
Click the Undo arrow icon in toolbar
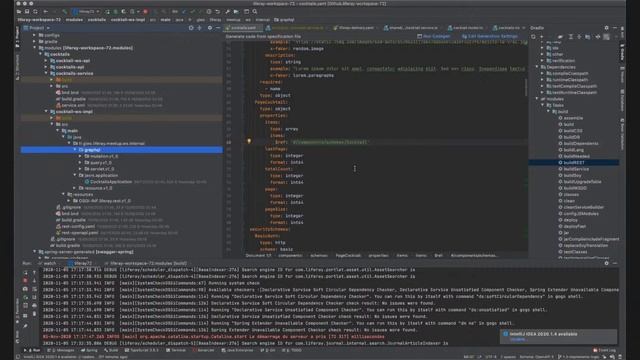pyautogui.click(x=218, y=11)
